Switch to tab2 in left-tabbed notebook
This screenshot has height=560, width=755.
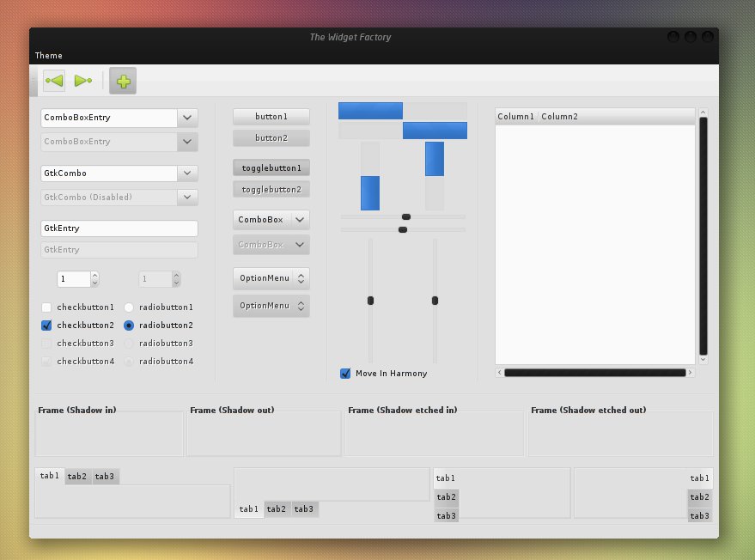tap(447, 497)
